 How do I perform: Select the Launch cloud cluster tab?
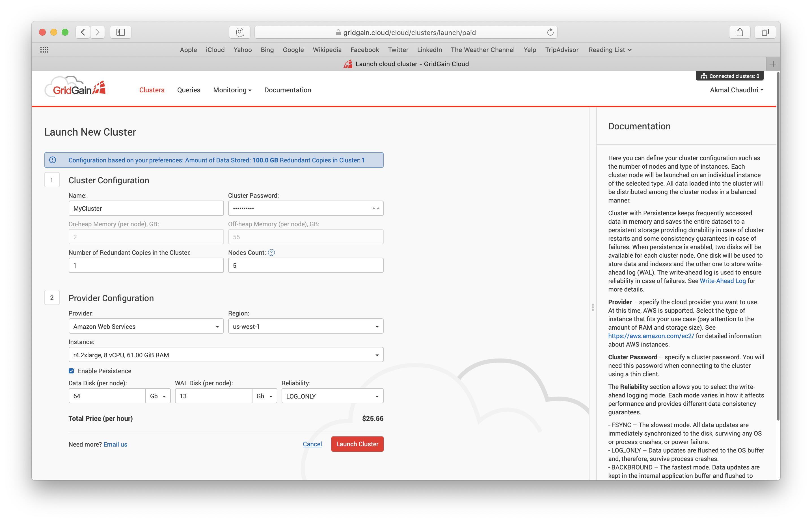(x=406, y=64)
